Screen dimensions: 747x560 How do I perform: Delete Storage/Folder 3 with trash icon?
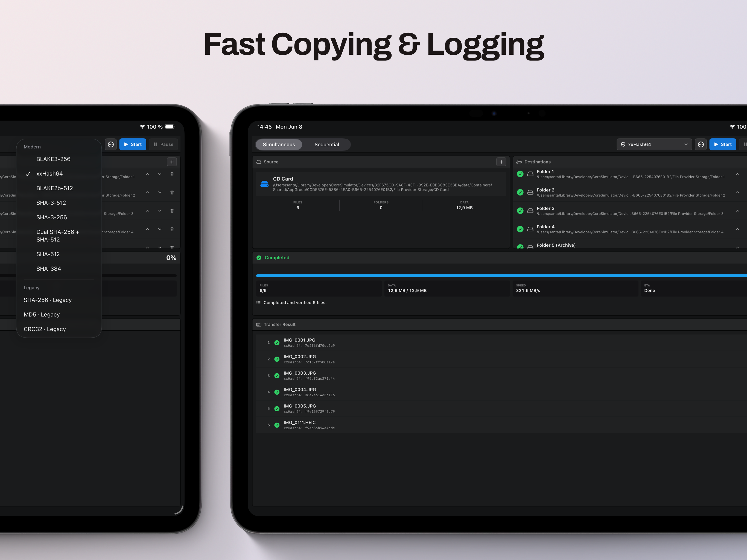(x=172, y=211)
